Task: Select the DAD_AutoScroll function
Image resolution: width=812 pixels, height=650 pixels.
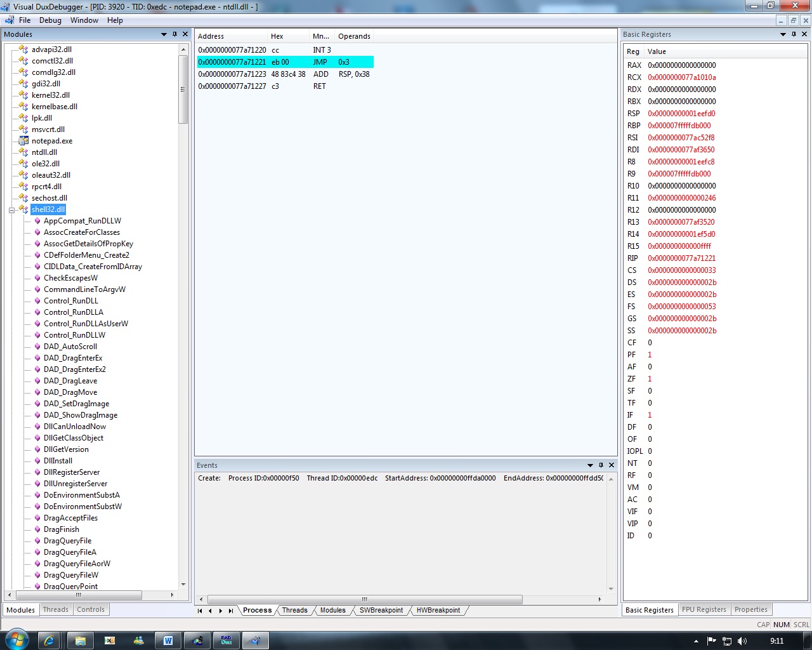Action: [70, 347]
